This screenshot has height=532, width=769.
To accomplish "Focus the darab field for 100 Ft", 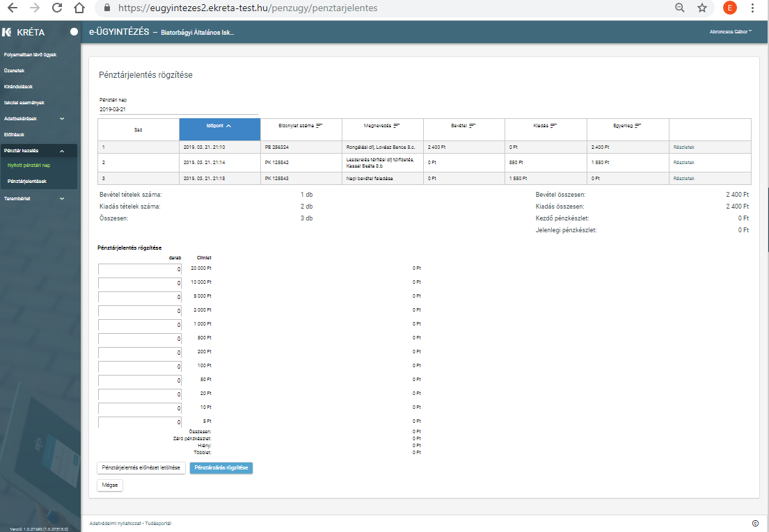I will pos(140,366).
